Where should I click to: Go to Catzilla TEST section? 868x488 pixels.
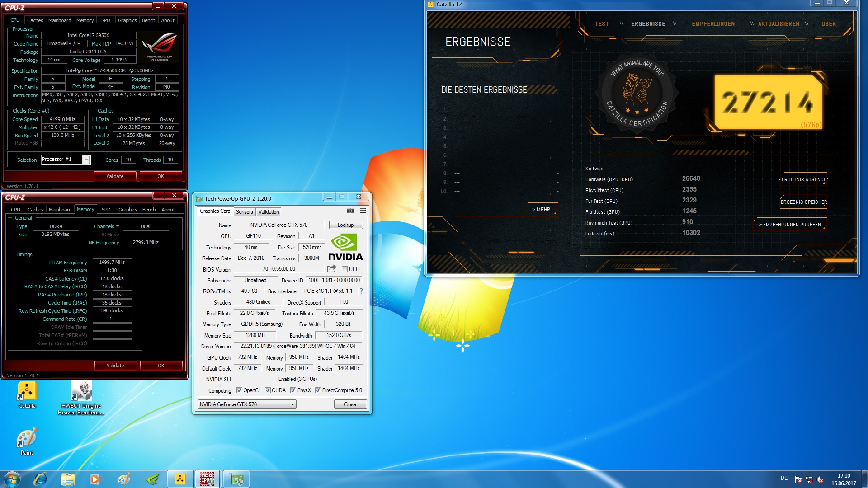(x=602, y=24)
